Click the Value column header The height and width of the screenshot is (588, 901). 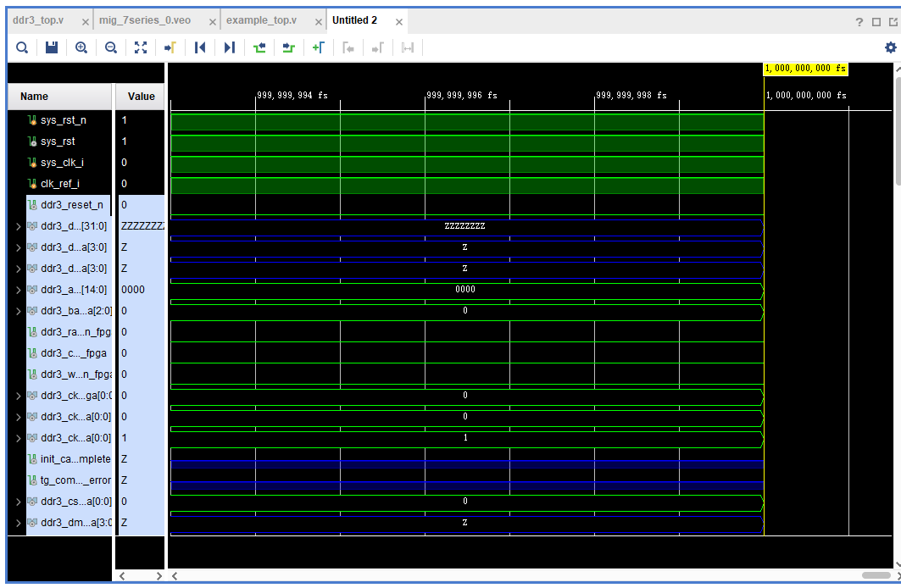140,97
